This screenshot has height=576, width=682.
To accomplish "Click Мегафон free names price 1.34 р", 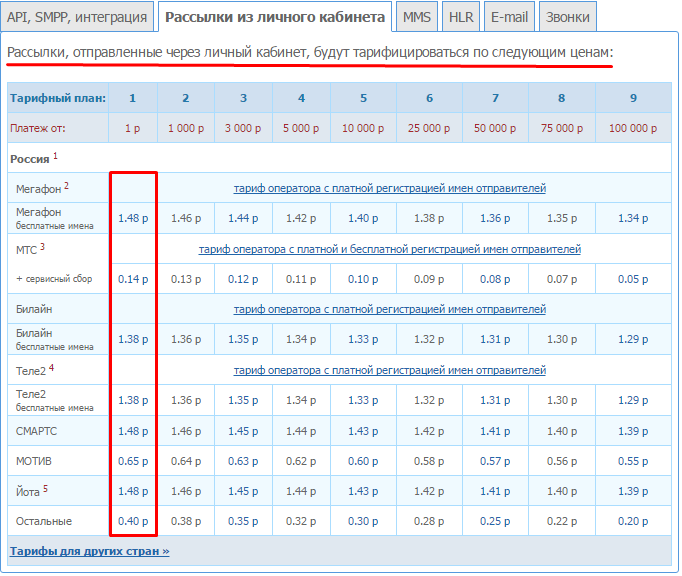I will point(633,218).
